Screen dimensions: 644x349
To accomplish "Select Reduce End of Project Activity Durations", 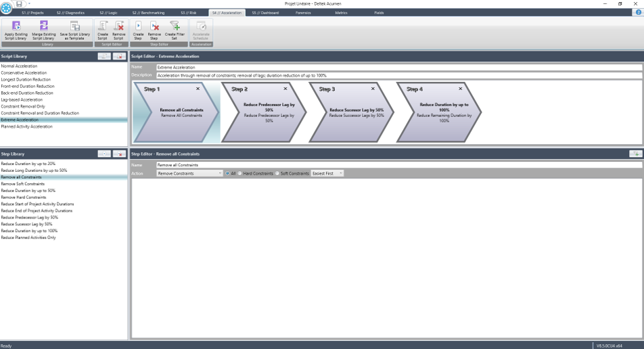I will pyautogui.click(x=64, y=210).
